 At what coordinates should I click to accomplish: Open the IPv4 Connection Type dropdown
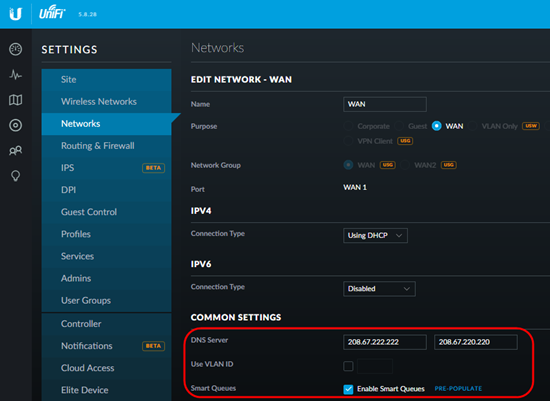click(375, 235)
